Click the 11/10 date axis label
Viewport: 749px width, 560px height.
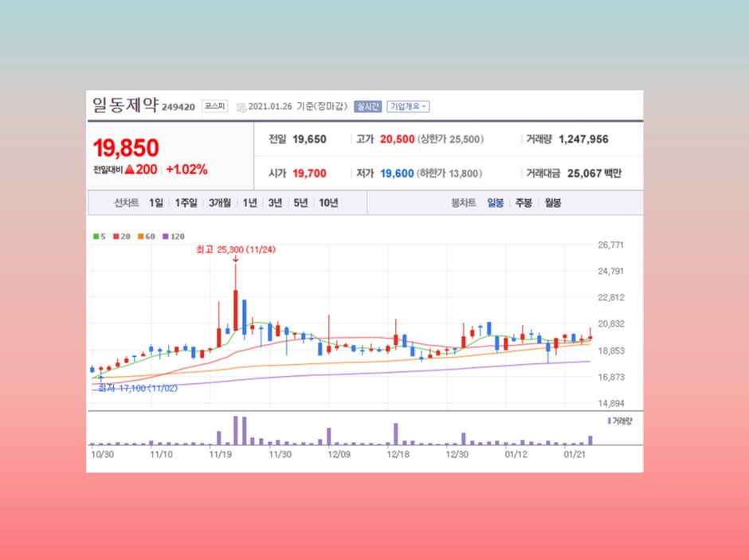click(162, 454)
